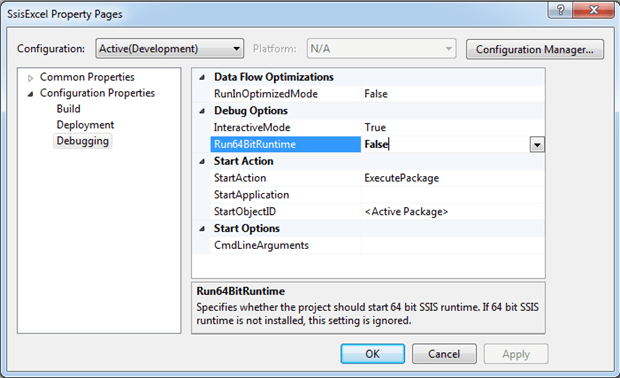Expand the Common Properties tree node
620x378 pixels.
click(x=30, y=78)
